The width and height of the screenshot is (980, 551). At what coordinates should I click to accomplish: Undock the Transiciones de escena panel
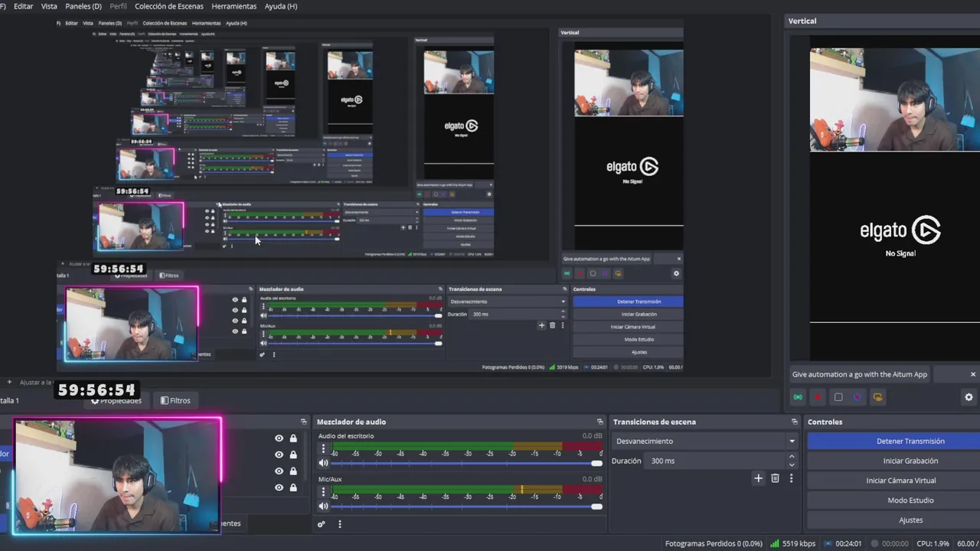click(x=794, y=422)
